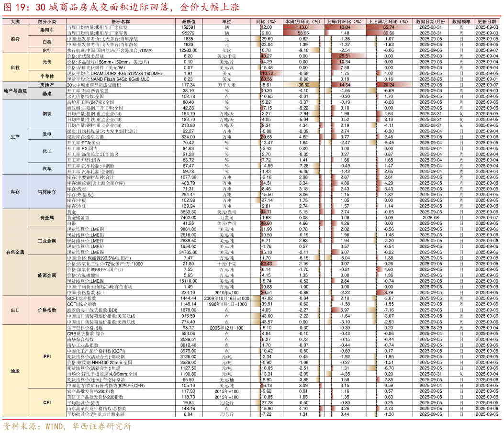Click the CPI subcategory cell
Image resolution: width=504 pixels, height=433 pixels.
(47, 402)
